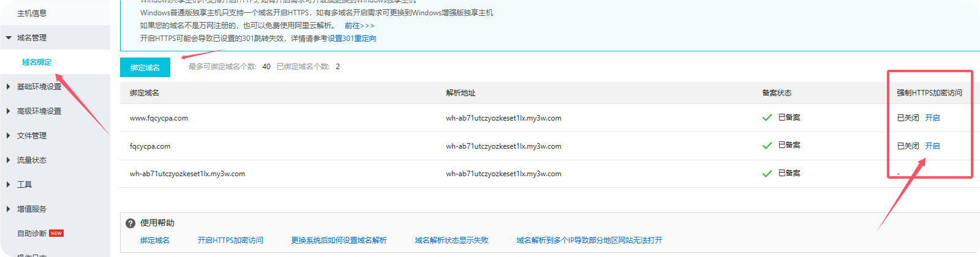Expand the 工具 arrow
Screen dimensions: 980x257
(x=9, y=185)
